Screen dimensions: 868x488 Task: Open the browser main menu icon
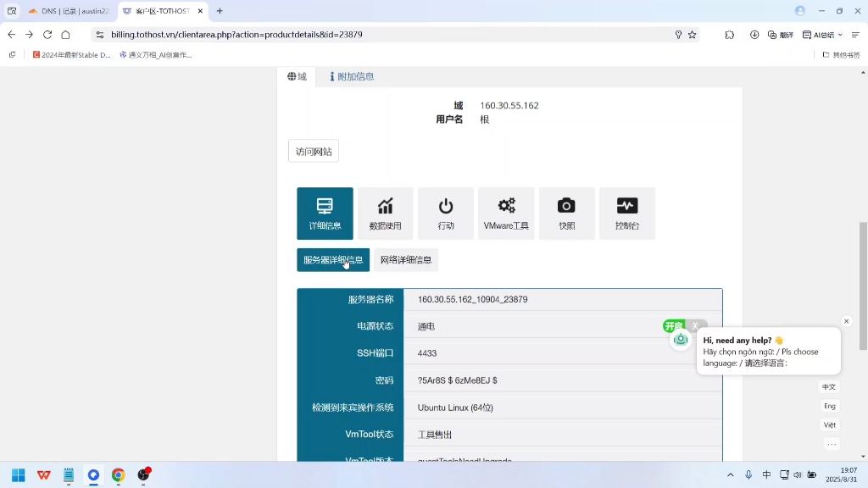tap(855, 34)
